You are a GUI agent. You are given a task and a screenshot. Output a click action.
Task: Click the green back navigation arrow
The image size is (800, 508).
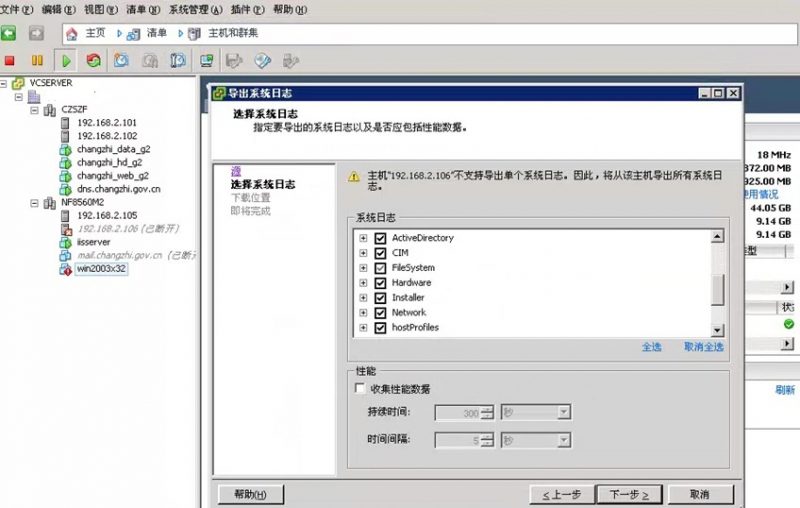[9, 33]
